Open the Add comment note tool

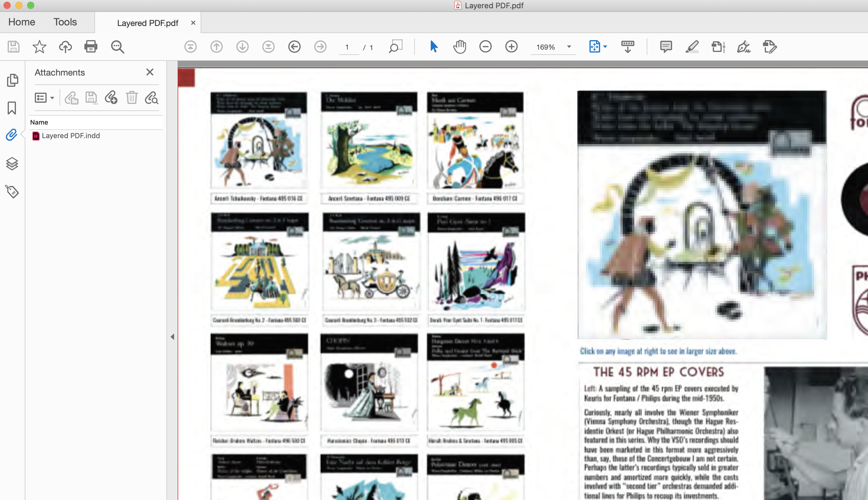pos(666,46)
